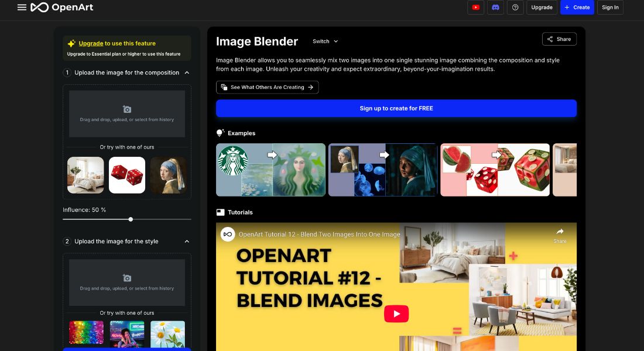Click the Examples lightbulb icon
Image resolution: width=644 pixels, height=351 pixels.
click(220, 133)
